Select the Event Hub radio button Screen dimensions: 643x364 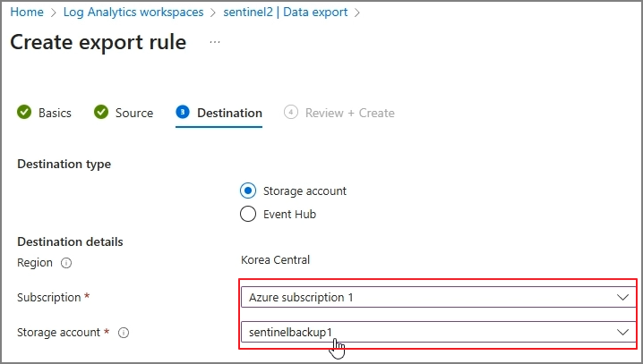click(x=248, y=214)
